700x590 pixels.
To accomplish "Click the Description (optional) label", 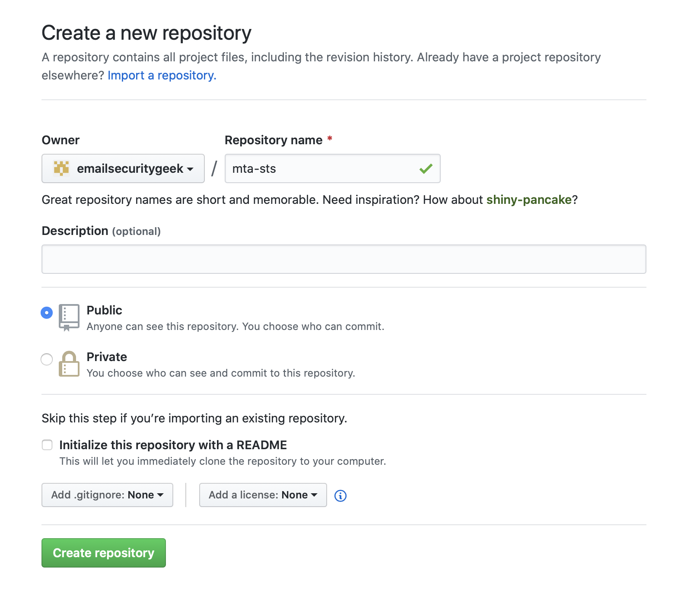I will click(x=101, y=231).
